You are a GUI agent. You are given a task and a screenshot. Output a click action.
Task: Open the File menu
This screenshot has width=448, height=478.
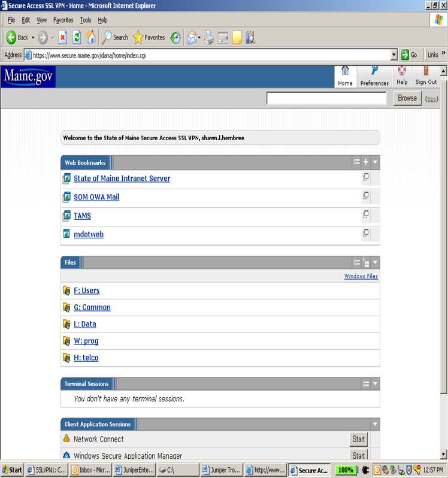click(11, 20)
